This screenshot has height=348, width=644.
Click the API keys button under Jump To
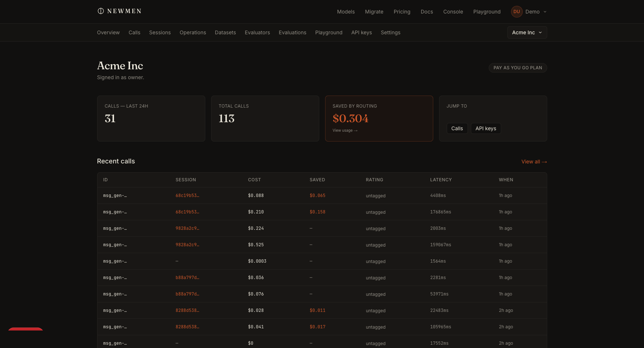coord(486,128)
